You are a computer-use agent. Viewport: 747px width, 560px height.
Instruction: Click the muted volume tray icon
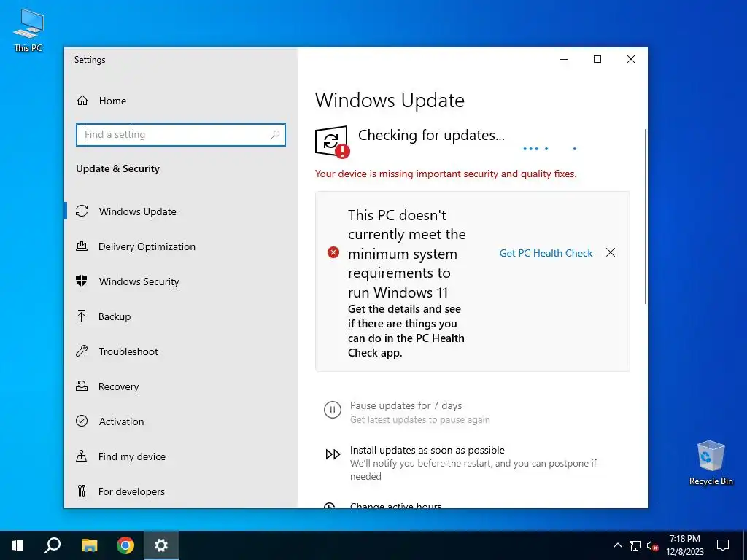653,545
